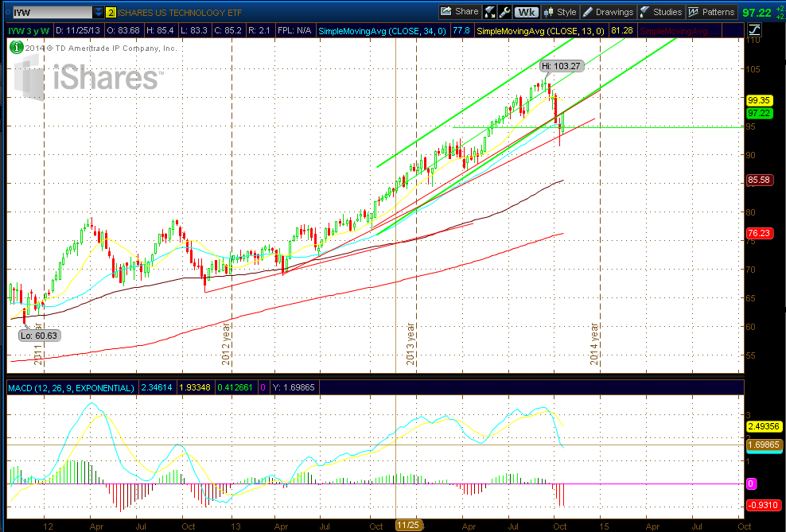
Task: Click the magenta 0 MACD axis tag
Action: point(751,484)
